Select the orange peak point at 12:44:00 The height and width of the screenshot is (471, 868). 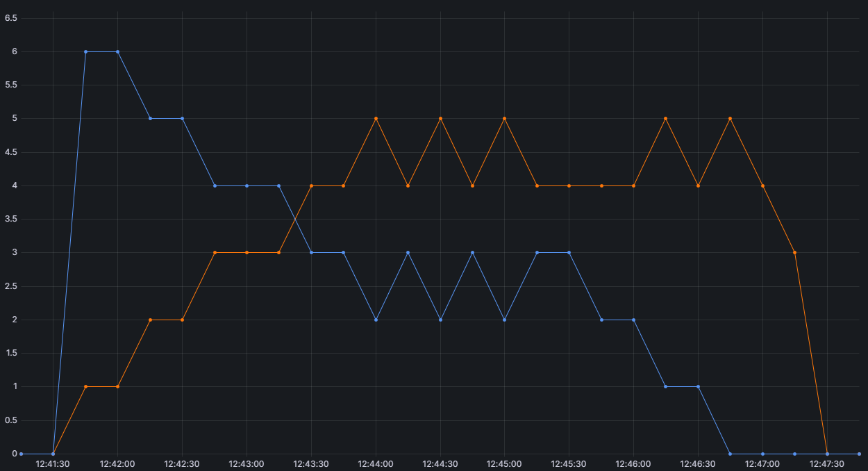pyautogui.click(x=376, y=118)
